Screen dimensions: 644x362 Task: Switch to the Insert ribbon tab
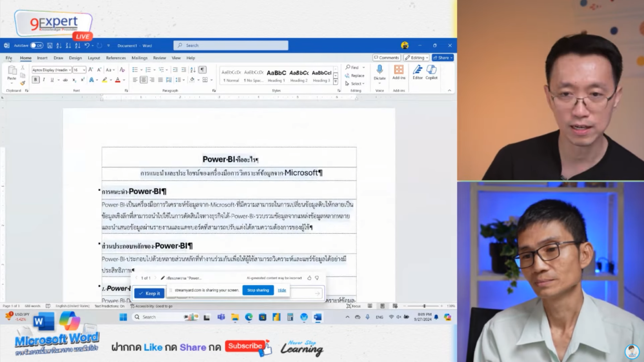(x=42, y=58)
